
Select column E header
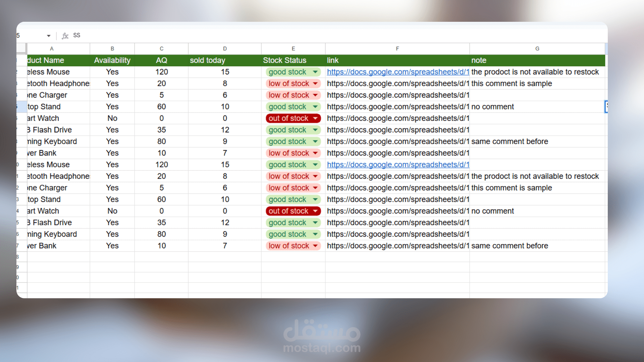(293, 49)
